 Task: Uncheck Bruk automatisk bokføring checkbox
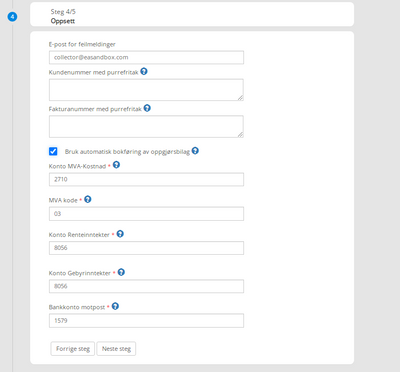[53, 151]
